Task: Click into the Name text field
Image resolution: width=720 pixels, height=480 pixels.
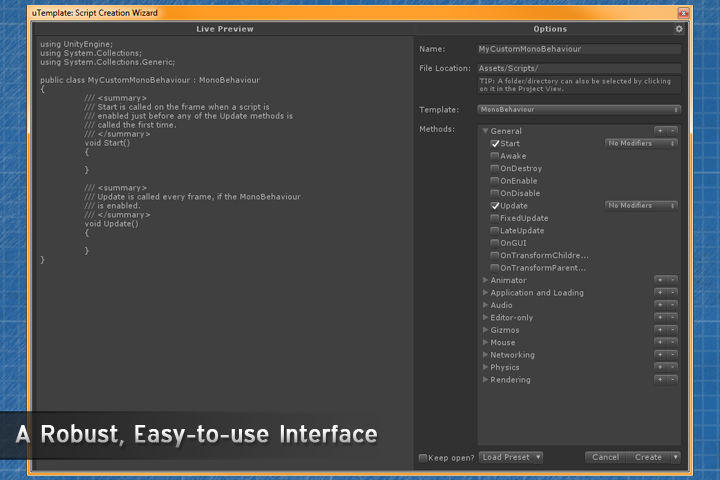Action: coord(579,48)
